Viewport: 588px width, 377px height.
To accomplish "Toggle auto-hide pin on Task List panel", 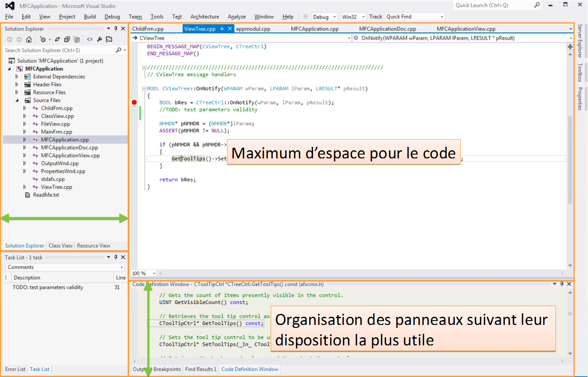I will pos(116,257).
